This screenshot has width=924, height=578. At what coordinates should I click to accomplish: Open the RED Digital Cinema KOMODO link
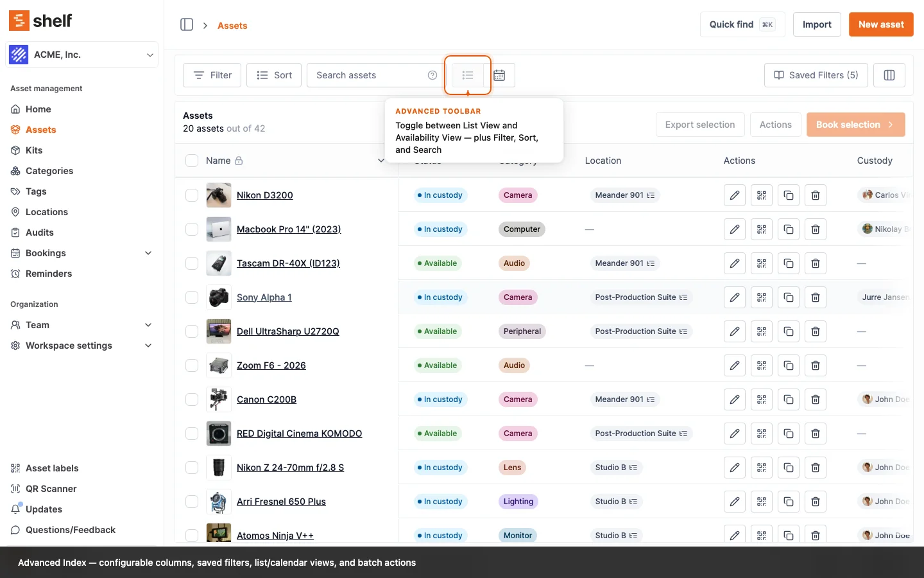(299, 433)
